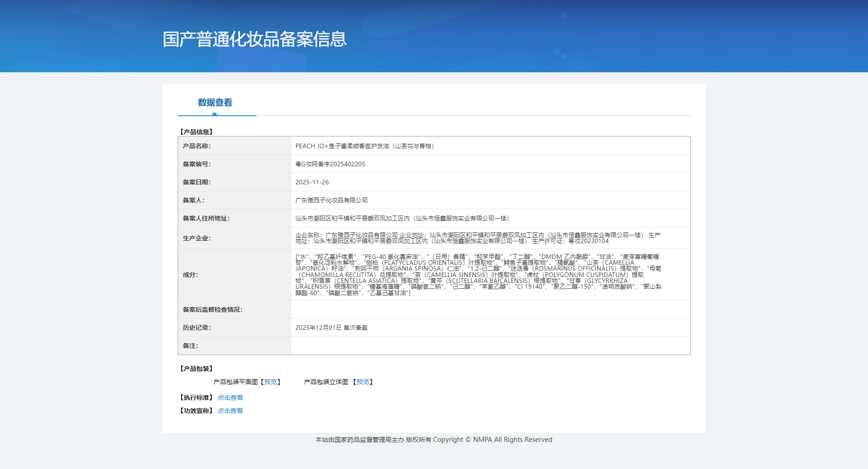The height and width of the screenshot is (469, 868).
Task: Click the 历史记录 value 2025年12月01日 首次备案
Action: click(x=331, y=328)
